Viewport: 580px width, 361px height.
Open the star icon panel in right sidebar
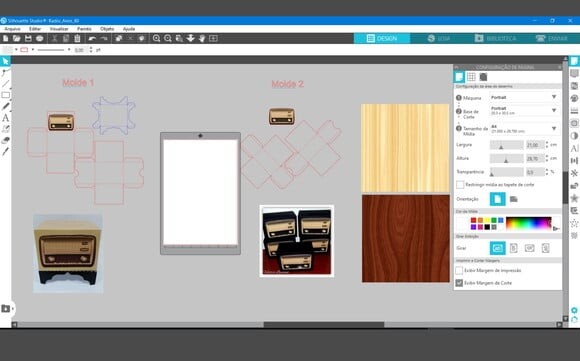[574, 198]
